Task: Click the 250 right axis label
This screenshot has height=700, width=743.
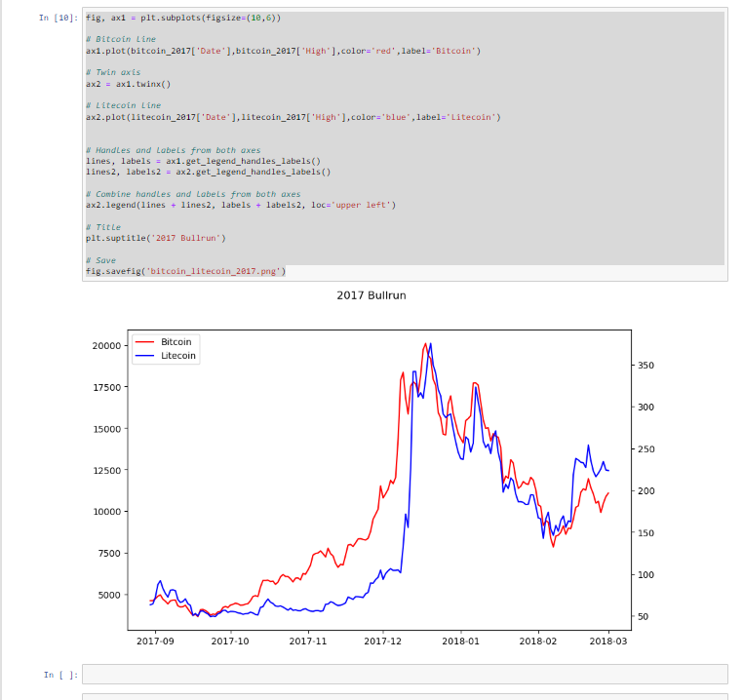Action: [x=645, y=448]
